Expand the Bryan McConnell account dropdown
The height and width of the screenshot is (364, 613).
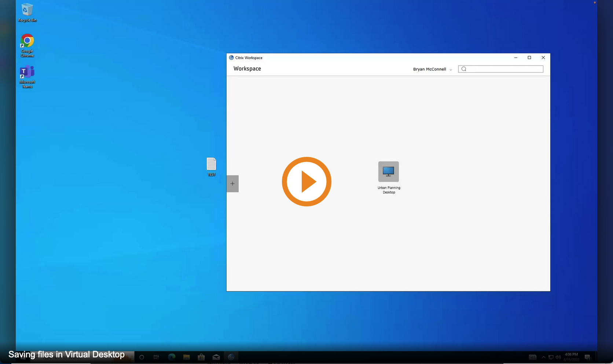pyautogui.click(x=432, y=69)
